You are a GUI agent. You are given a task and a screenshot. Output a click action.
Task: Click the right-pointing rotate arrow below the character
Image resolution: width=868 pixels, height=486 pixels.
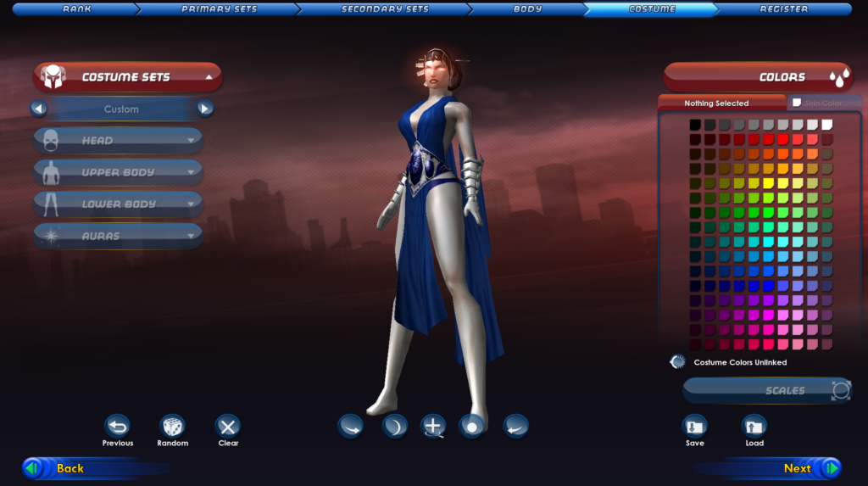click(x=351, y=426)
